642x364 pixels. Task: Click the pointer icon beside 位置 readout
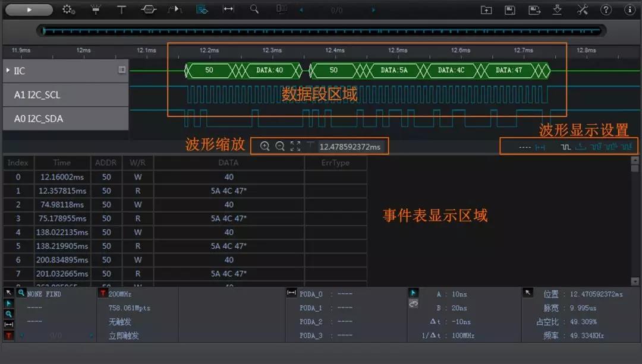click(x=528, y=292)
